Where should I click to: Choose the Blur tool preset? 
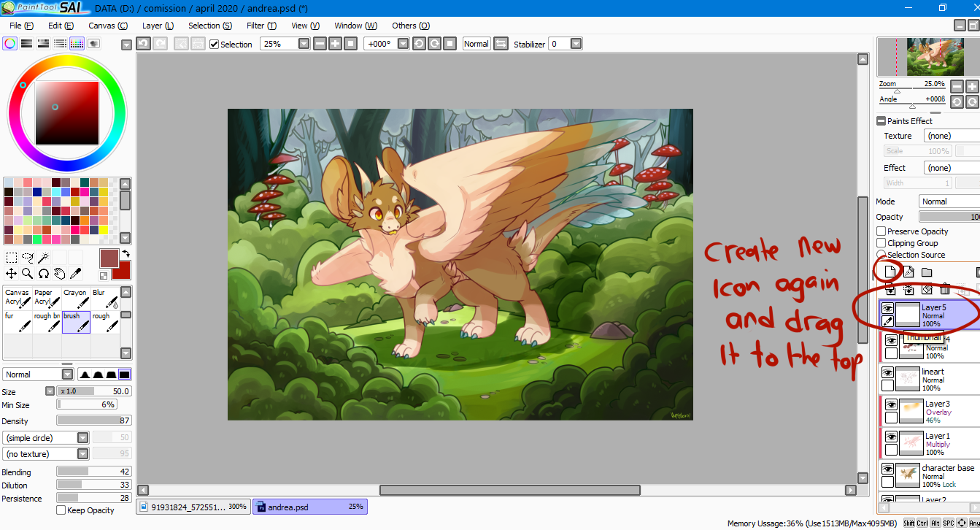tap(105, 298)
